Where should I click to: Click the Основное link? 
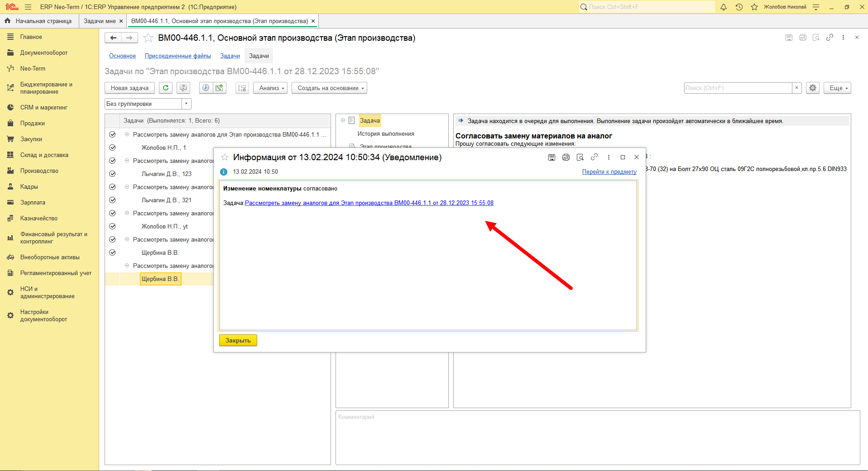[122, 56]
